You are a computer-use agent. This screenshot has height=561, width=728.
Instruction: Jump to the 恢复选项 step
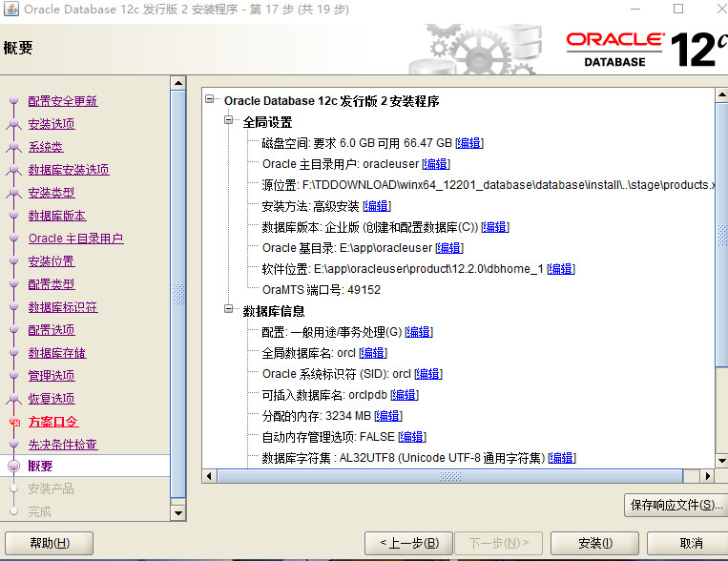coord(52,399)
